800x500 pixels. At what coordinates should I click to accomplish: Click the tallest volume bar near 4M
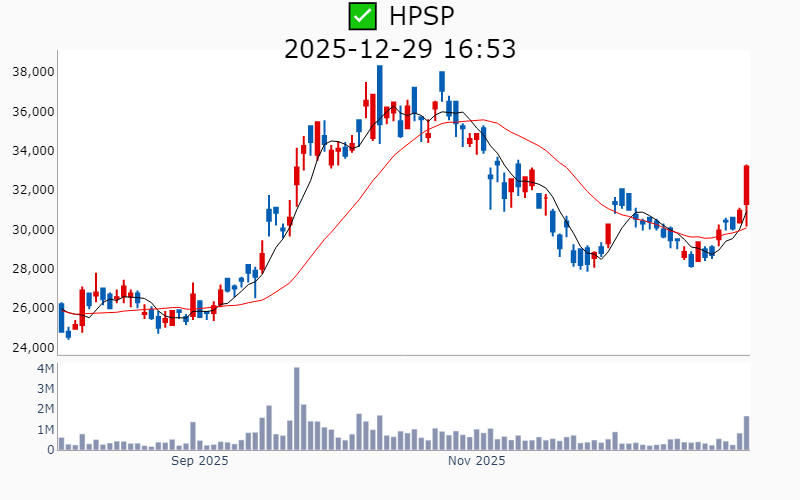tap(297, 408)
